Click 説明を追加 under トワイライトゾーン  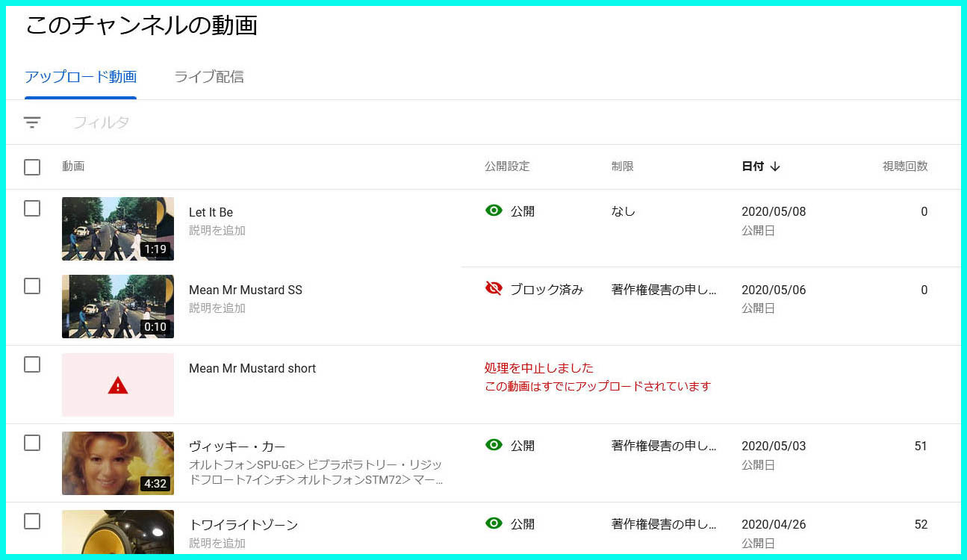[217, 544]
